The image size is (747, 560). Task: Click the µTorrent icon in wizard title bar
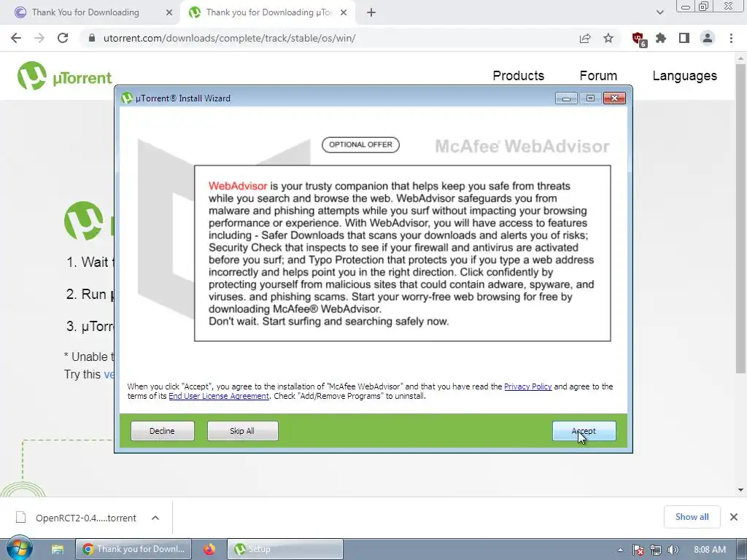pos(127,98)
